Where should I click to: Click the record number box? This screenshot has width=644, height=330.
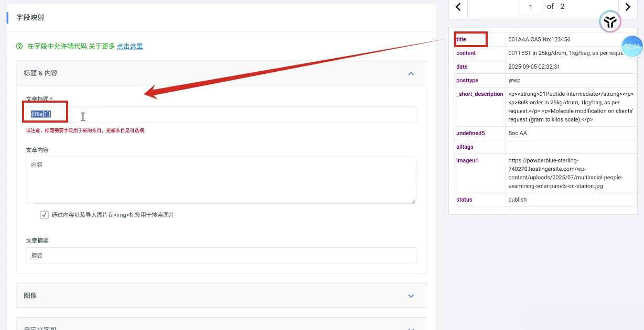(531, 7)
